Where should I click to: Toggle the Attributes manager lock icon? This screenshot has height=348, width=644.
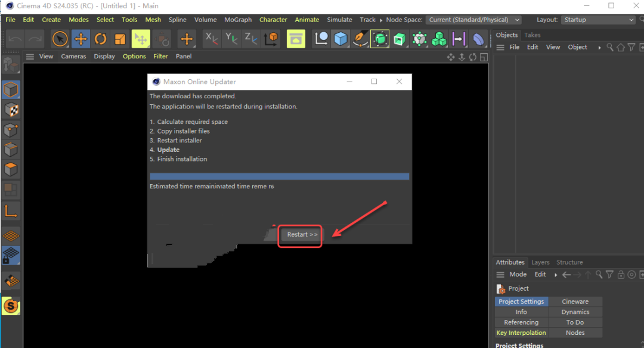click(x=621, y=275)
